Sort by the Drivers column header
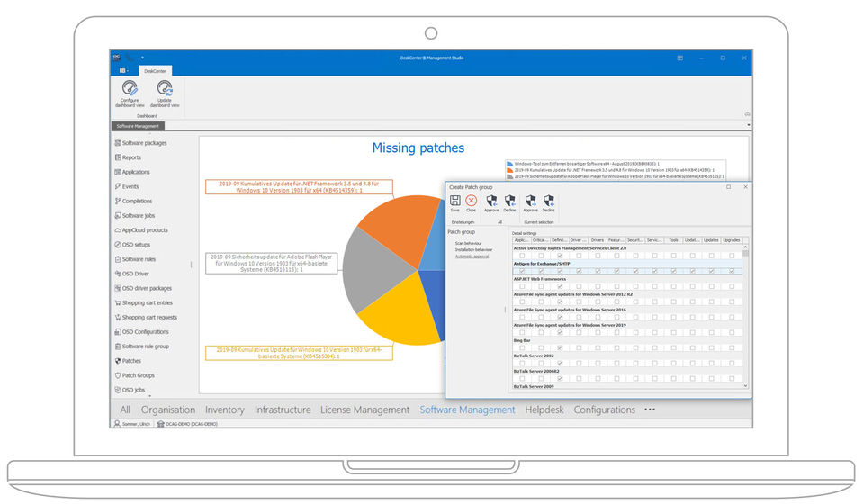This screenshot has height=504, width=864. 598,240
